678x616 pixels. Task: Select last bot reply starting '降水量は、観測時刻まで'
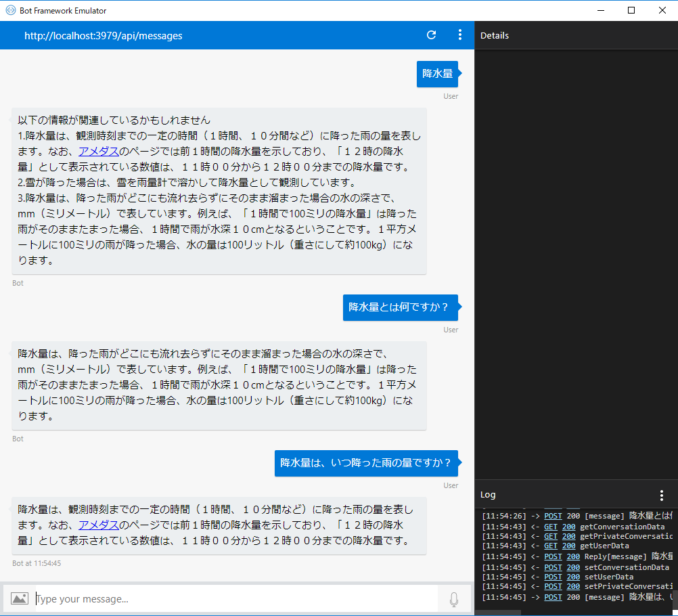pos(219,525)
